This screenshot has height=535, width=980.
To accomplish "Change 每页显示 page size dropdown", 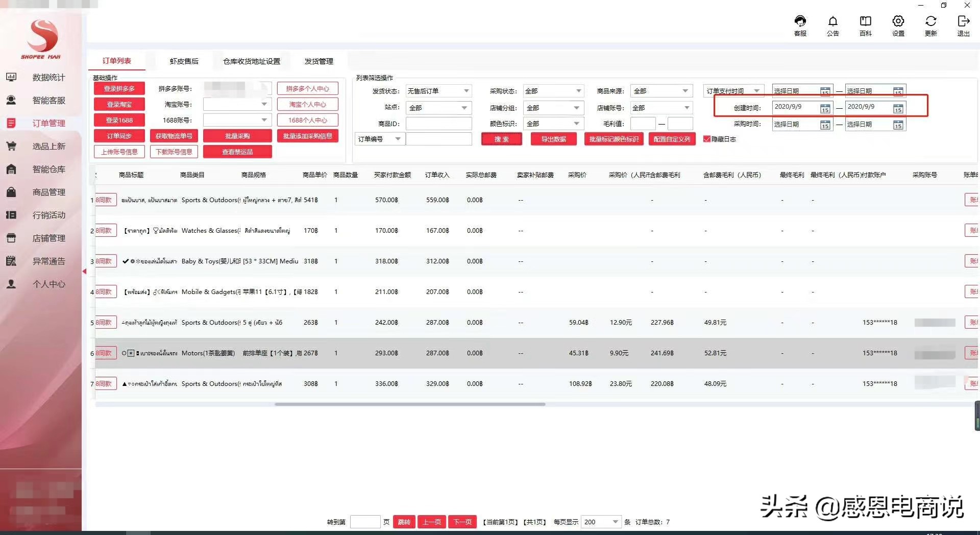I will tap(601, 522).
